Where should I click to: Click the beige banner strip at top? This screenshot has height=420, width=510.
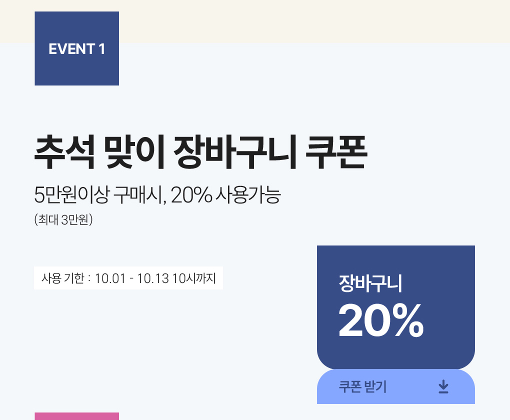[x=300, y=21]
